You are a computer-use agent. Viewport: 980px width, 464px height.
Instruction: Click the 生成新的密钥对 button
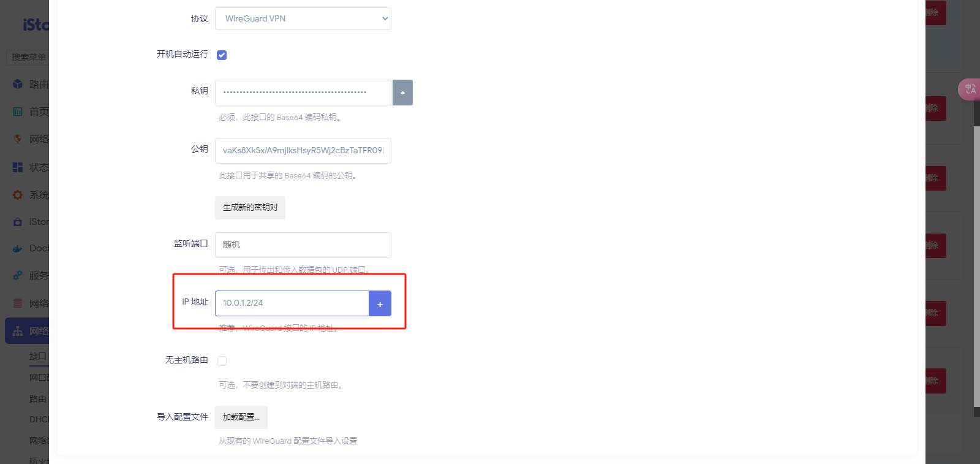(250, 208)
